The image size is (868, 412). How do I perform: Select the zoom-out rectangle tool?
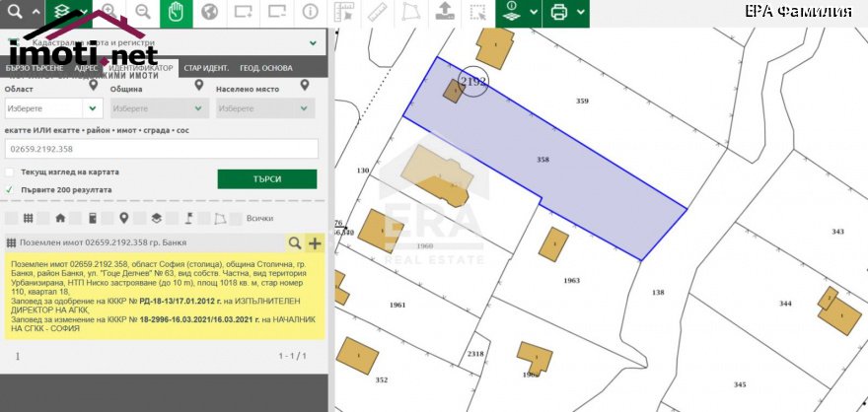click(x=277, y=12)
